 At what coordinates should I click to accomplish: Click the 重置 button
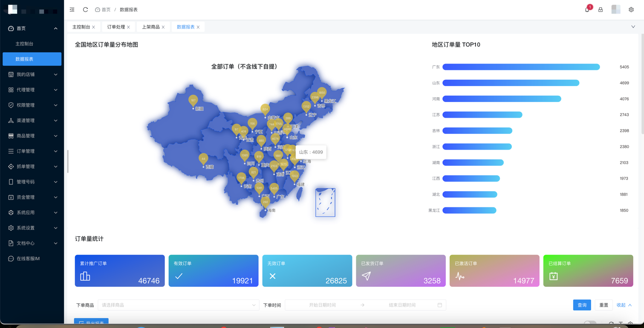coord(604,305)
